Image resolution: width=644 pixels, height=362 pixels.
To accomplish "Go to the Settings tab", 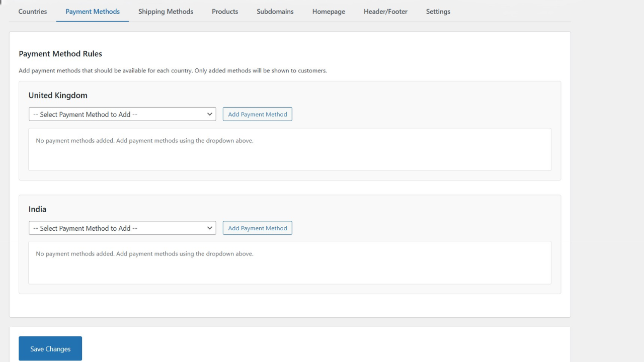I will tap(438, 11).
